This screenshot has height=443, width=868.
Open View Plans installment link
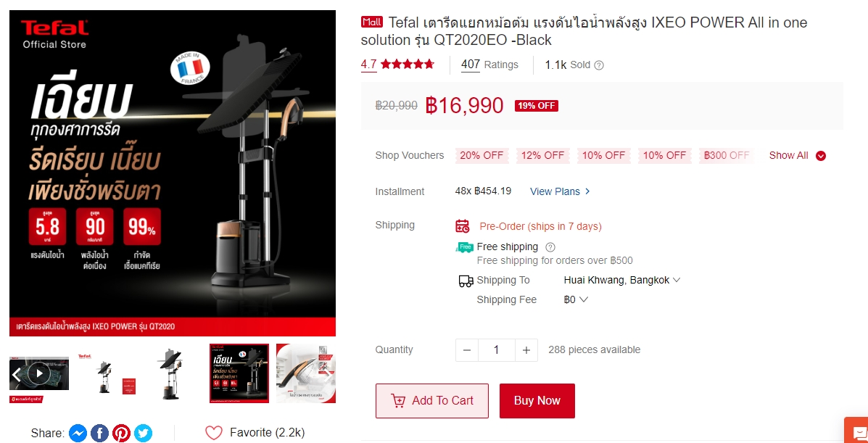click(561, 191)
